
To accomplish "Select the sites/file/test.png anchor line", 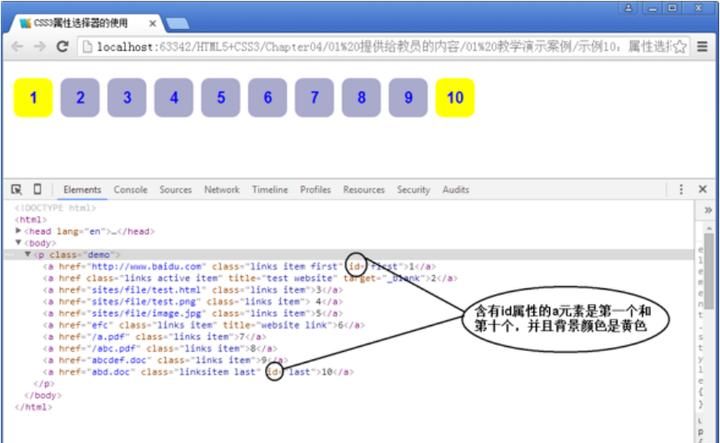I will tap(193, 302).
